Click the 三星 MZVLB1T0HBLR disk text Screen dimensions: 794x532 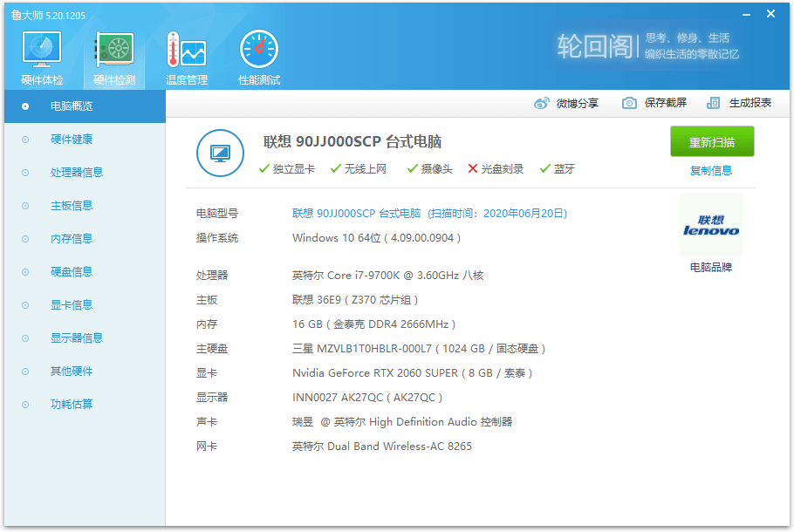click(419, 349)
